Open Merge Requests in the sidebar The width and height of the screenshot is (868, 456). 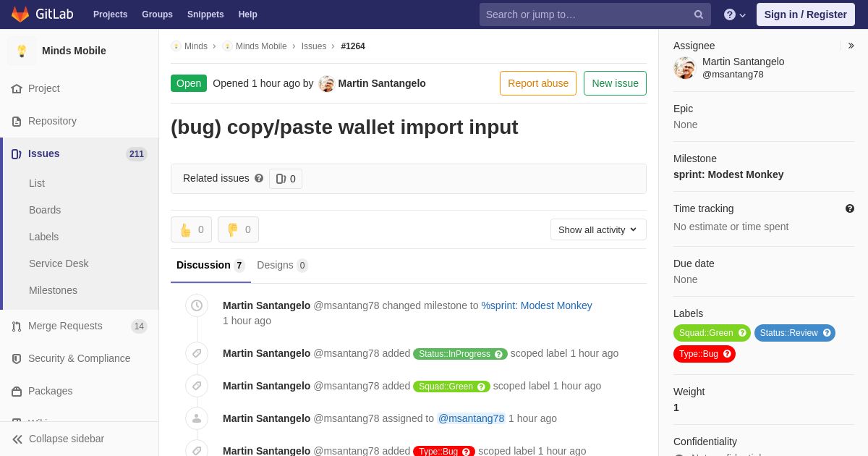[80, 326]
